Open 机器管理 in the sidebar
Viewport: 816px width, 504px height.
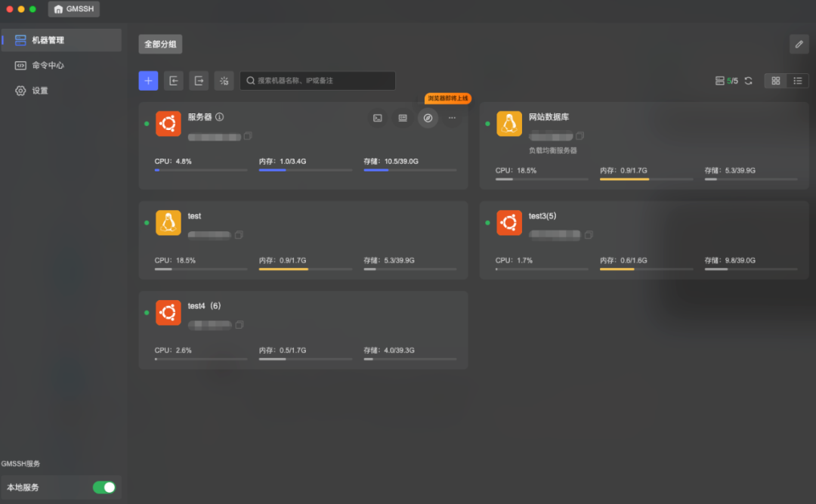(x=61, y=40)
